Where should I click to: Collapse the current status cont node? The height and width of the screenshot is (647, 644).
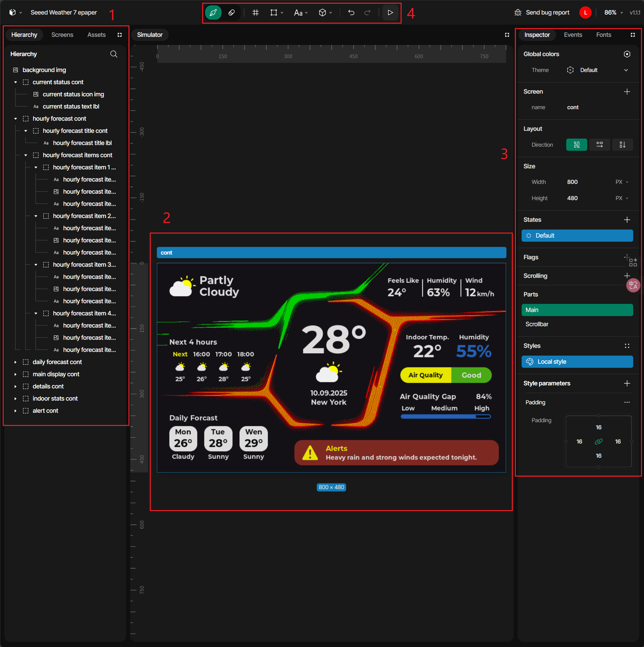tap(16, 82)
